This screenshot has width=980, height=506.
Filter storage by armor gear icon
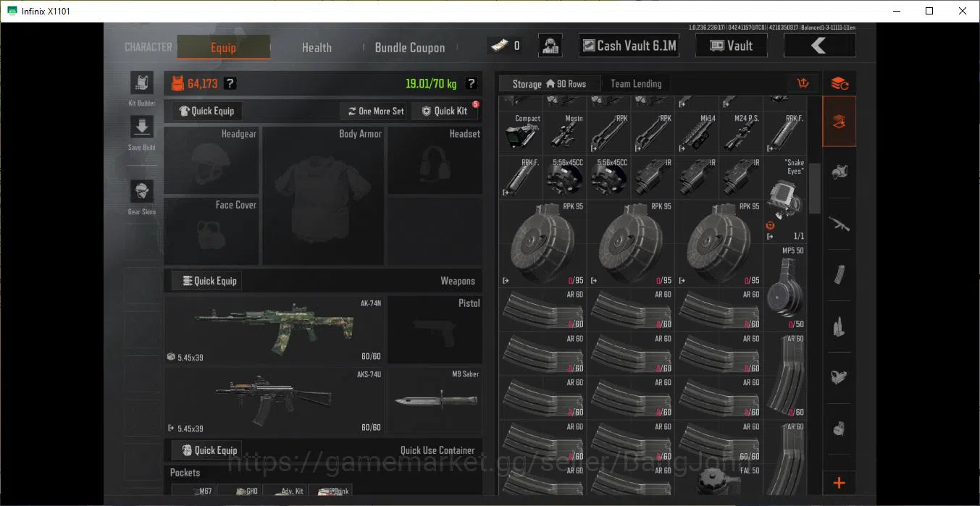(839, 172)
